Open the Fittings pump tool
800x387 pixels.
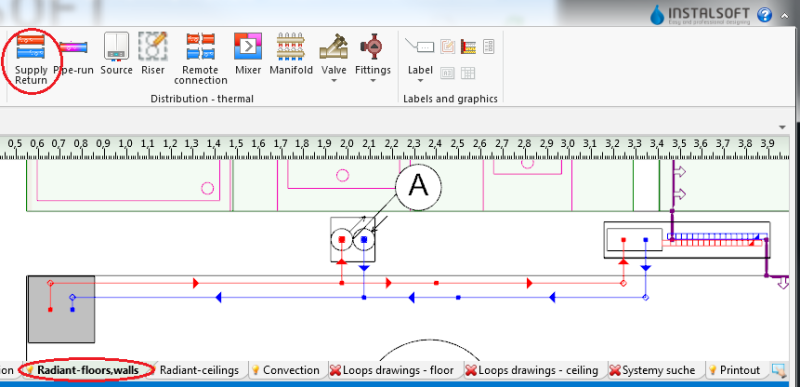373,55
